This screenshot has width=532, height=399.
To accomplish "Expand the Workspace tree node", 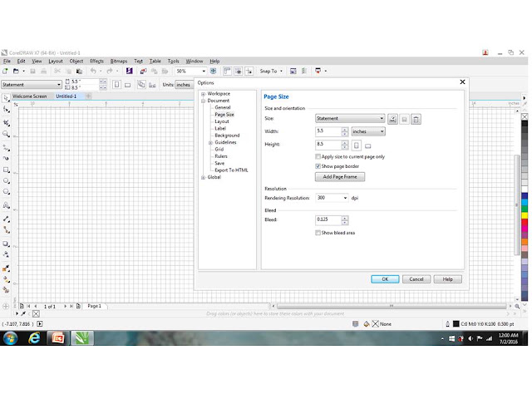I will point(203,94).
